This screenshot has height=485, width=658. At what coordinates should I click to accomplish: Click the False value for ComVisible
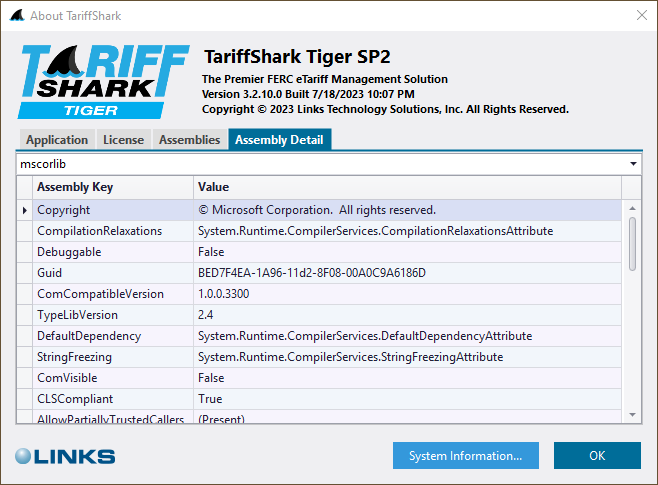pyautogui.click(x=407, y=378)
